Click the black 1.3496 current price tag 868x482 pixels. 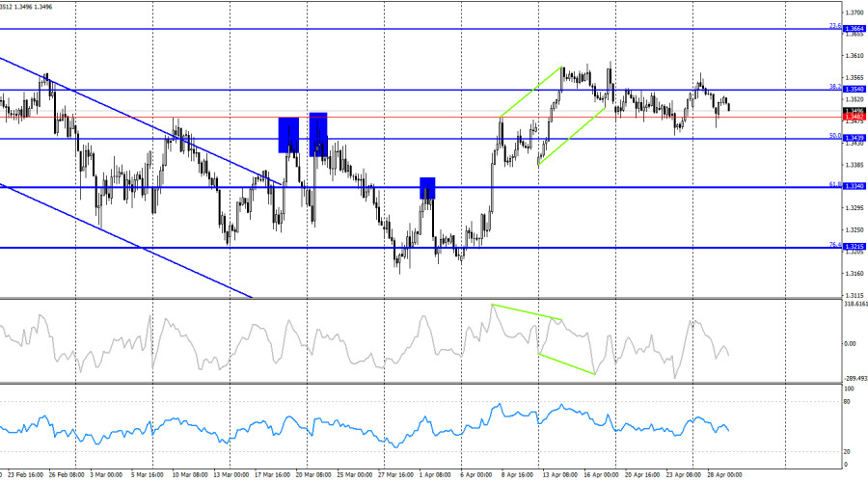pyautogui.click(x=854, y=111)
